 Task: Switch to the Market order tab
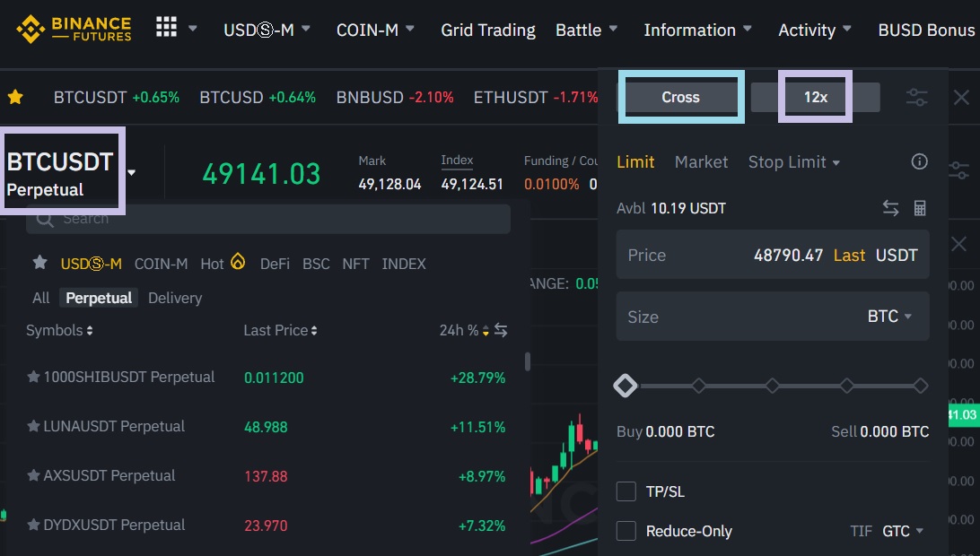point(701,162)
